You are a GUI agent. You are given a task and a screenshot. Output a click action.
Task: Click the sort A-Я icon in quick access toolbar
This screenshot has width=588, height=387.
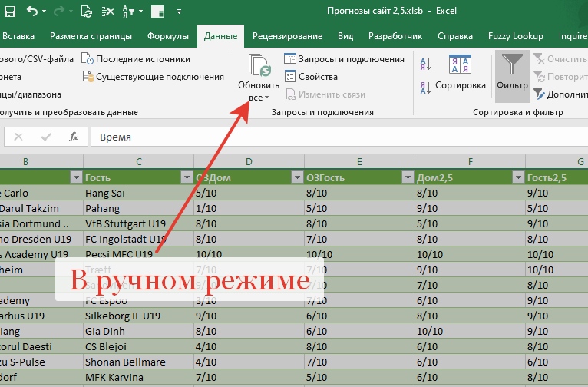pos(129,12)
